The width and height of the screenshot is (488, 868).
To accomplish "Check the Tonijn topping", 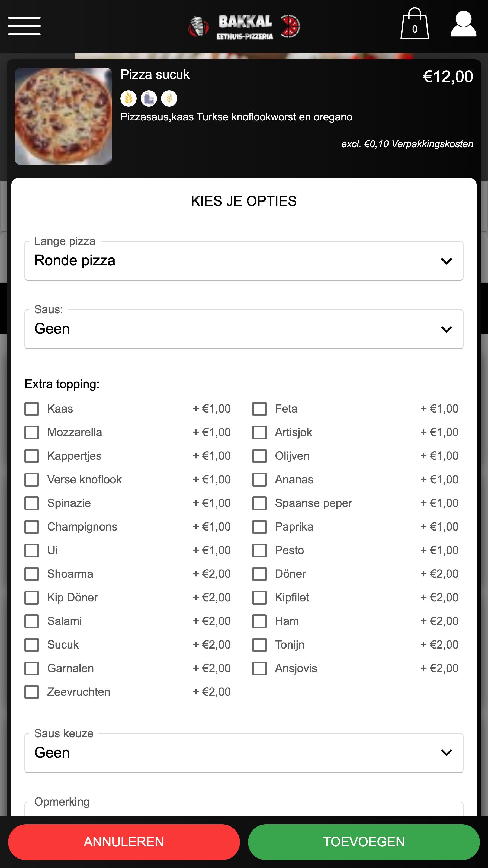I will click(259, 644).
